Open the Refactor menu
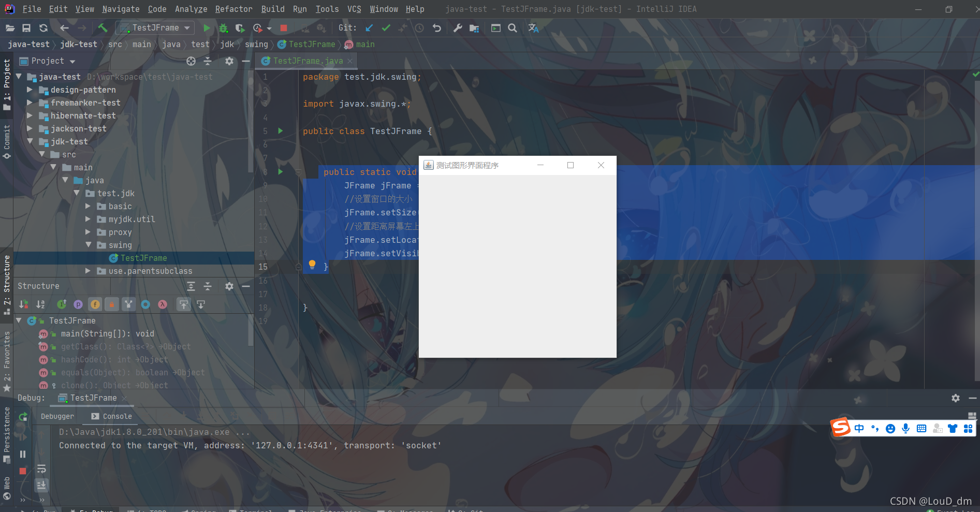 (x=233, y=9)
